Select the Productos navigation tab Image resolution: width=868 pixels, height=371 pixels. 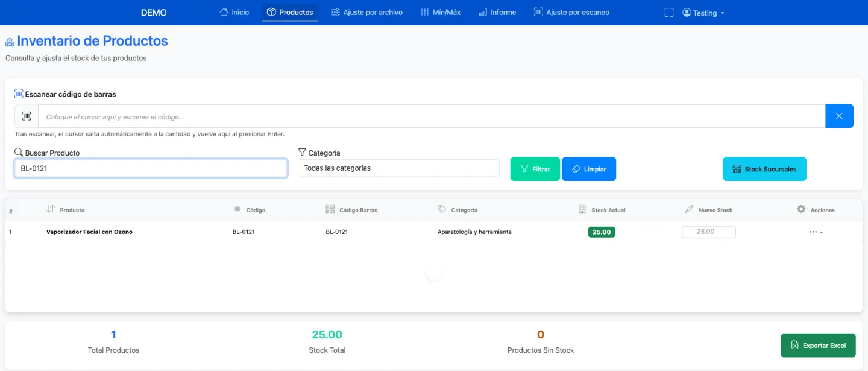[x=290, y=12]
